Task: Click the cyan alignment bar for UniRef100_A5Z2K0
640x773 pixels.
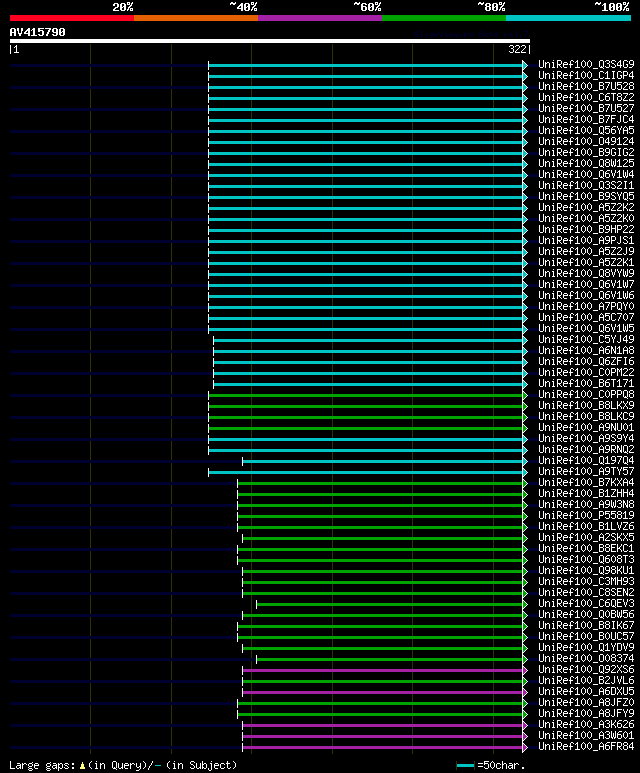Action: coord(367,219)
